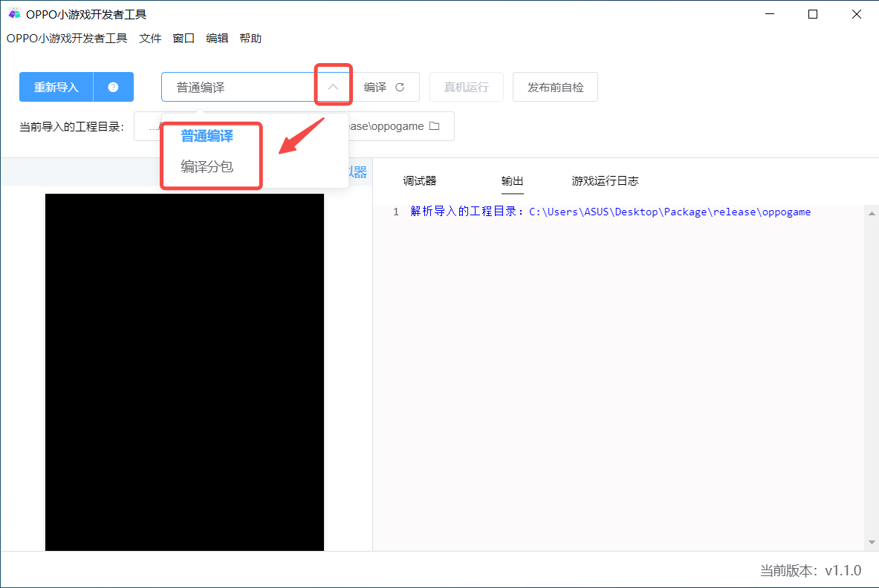Open the 帮助 menu
The height and width of the screenshot is (588, 879).
(250, 39)
